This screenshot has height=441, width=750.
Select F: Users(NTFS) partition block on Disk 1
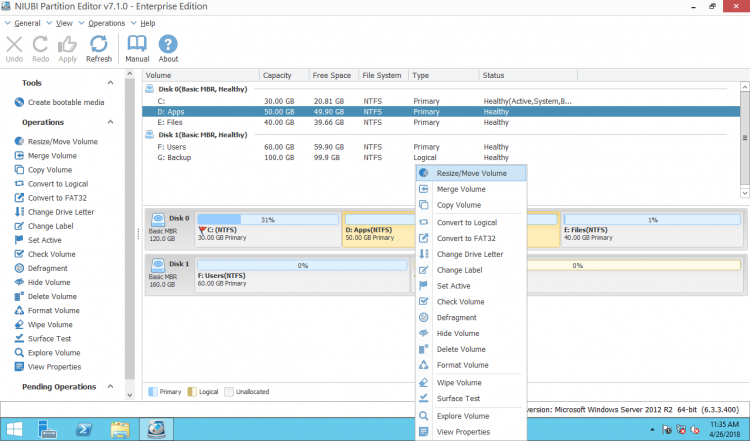click(302, 275)
